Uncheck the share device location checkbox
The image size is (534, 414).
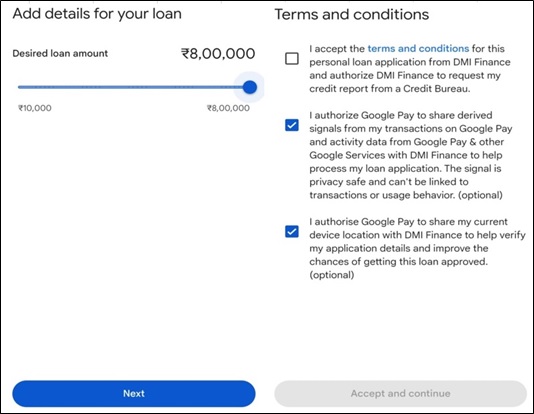pyautogui.click(x=292, y=232)
